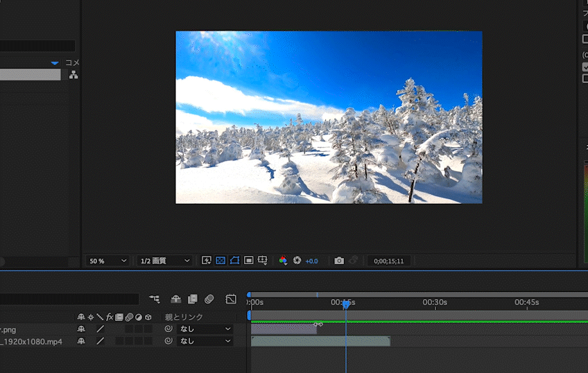Select the _1920x1080.mp4 layer name
The height and width of the screenshot is (373, 588).
click(x=31, y=342)
